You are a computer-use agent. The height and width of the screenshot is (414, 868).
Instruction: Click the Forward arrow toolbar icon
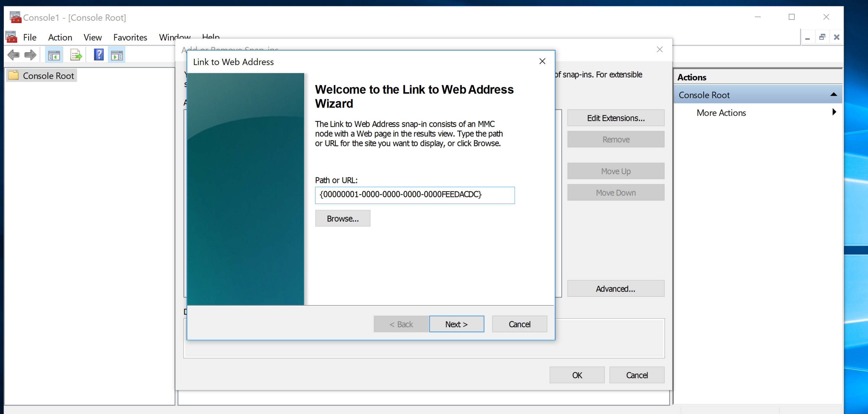tap(30, 55)
